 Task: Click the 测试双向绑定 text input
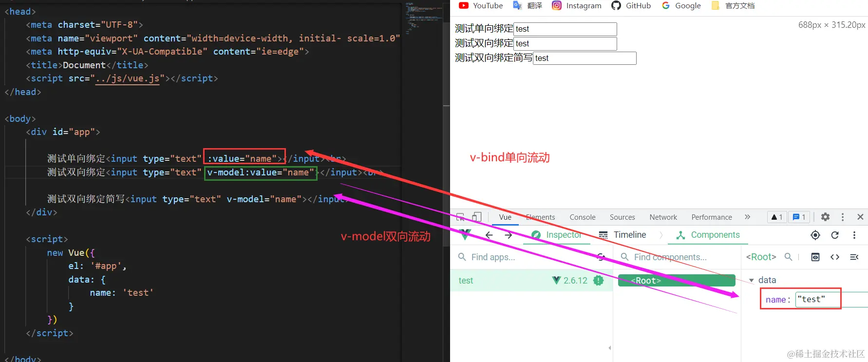click(565, 44)
